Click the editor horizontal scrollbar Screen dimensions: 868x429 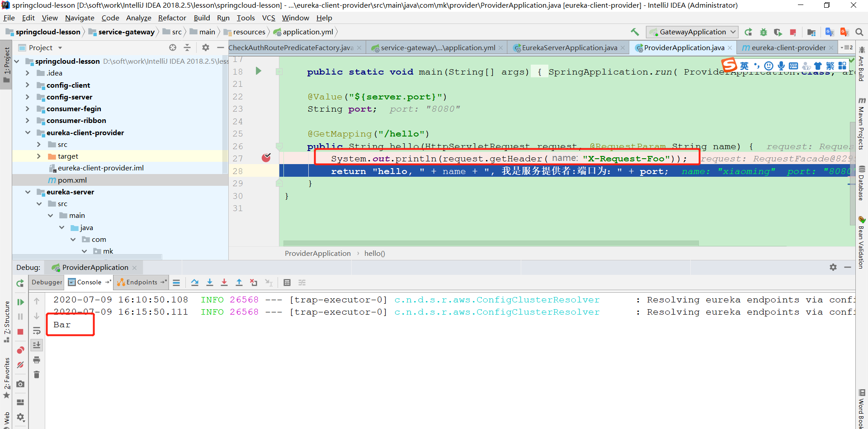coord(491,243)
